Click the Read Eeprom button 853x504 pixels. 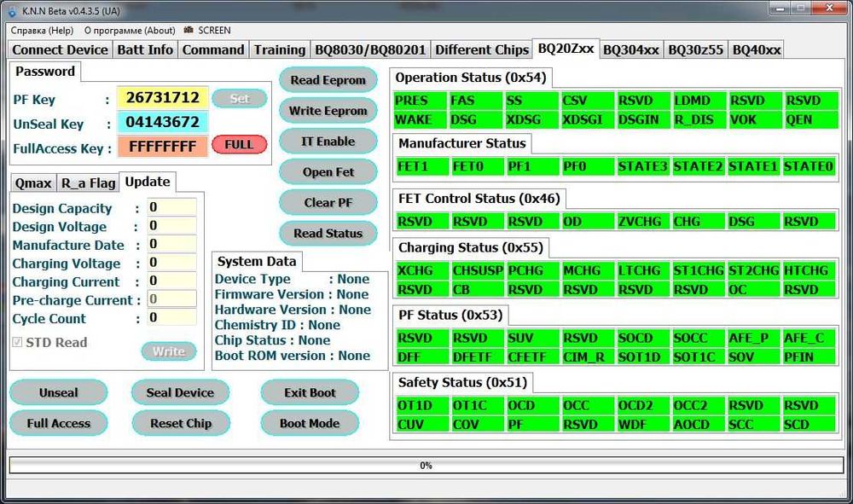(328, 80)
